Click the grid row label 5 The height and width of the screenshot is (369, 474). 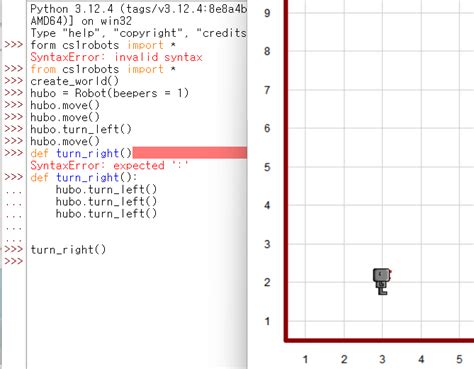point(267,167)
